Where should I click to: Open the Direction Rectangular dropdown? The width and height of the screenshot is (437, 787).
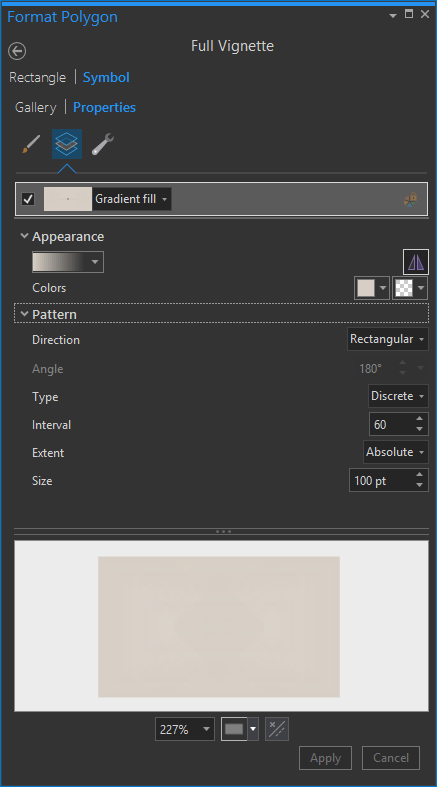tap(388, 339)
